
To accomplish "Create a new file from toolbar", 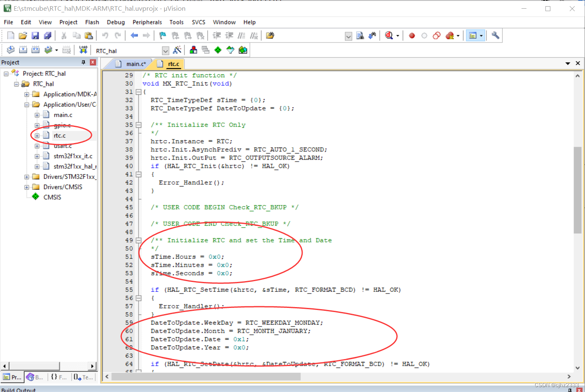I will pyautogui.click(x=11, y=36).
